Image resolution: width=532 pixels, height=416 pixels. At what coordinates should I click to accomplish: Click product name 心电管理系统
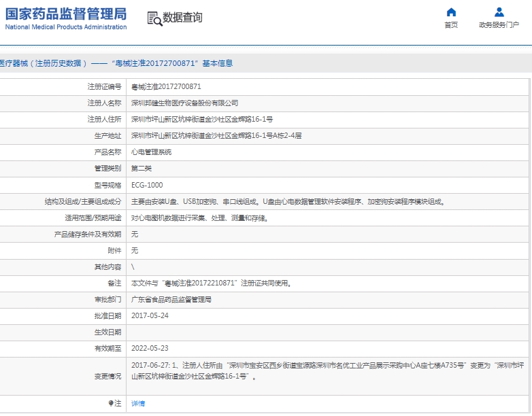pyautogui.click(x=151, y=152)
